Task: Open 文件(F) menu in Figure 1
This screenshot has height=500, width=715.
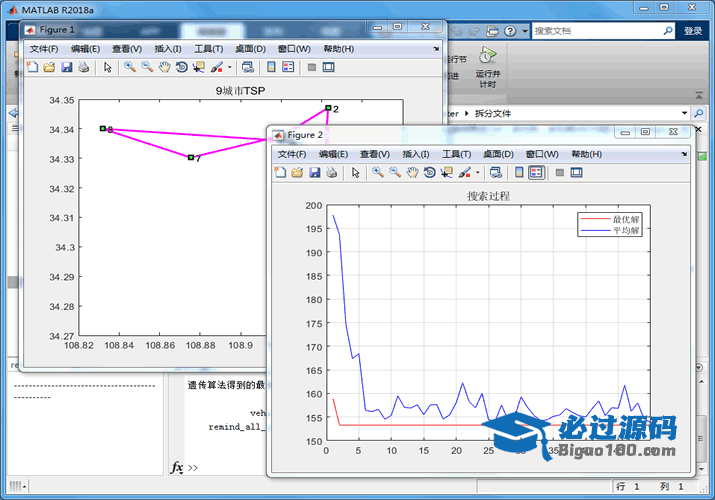Action: click(x=44, y=49)
